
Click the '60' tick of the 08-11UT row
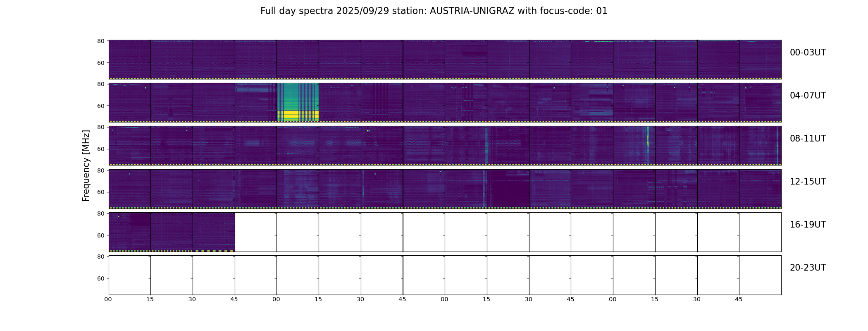point(100,149)
